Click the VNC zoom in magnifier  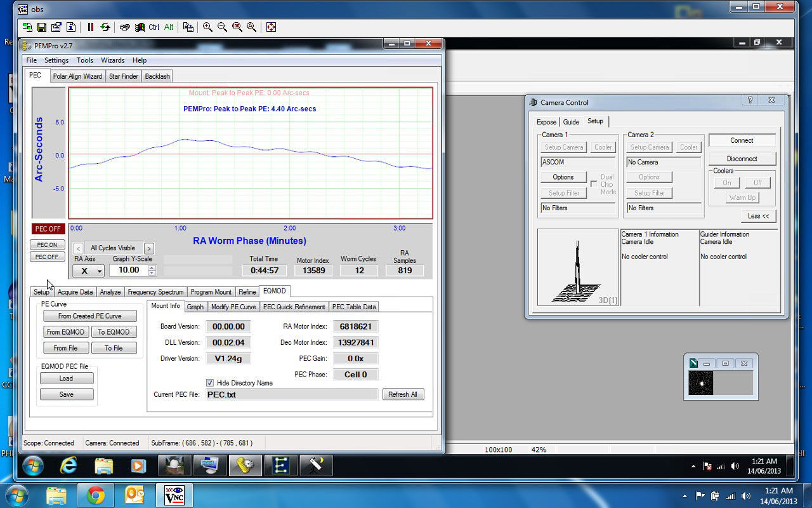[x=208, y=27]
